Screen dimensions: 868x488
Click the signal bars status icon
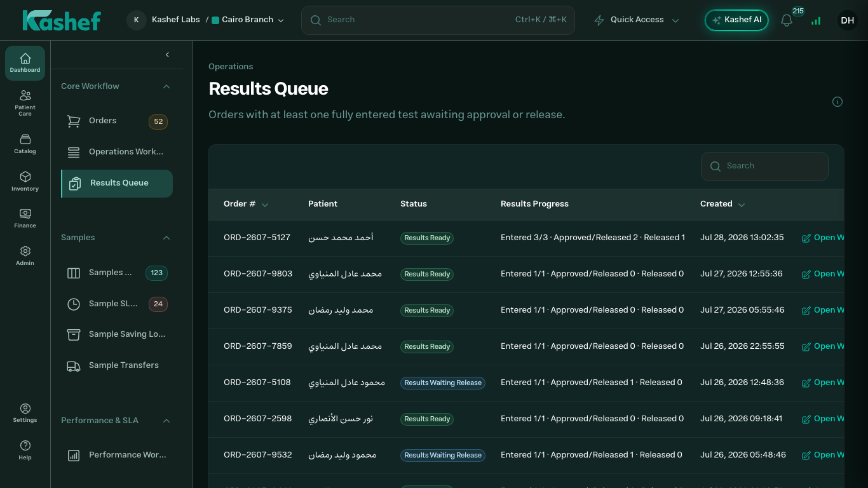point(816,20)
